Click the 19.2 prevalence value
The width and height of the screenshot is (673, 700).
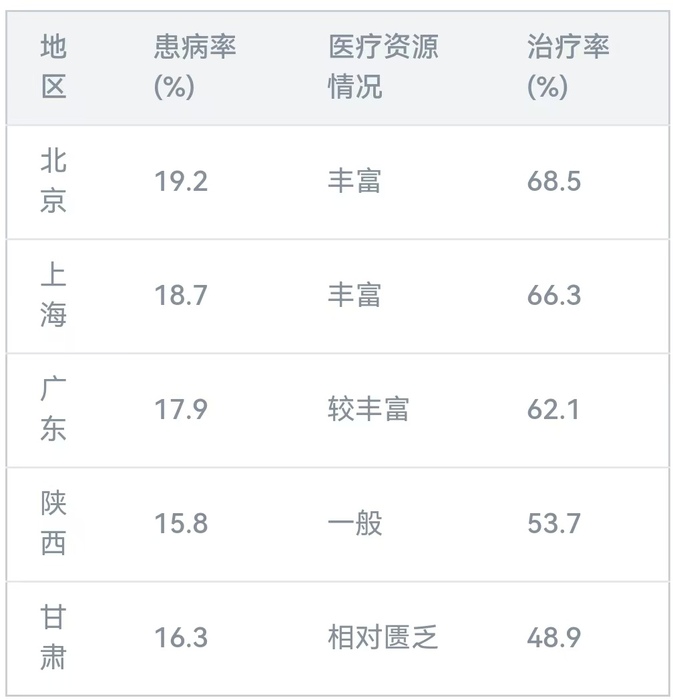(181, 181)
